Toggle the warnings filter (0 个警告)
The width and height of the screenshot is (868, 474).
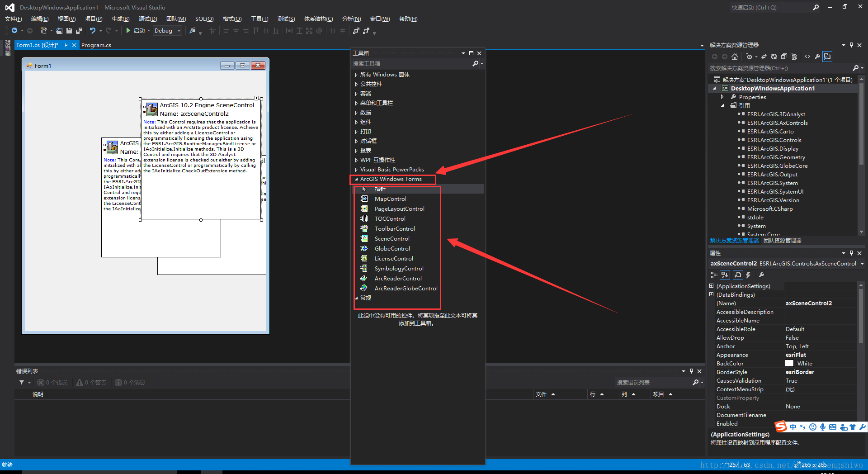(91, 383)
